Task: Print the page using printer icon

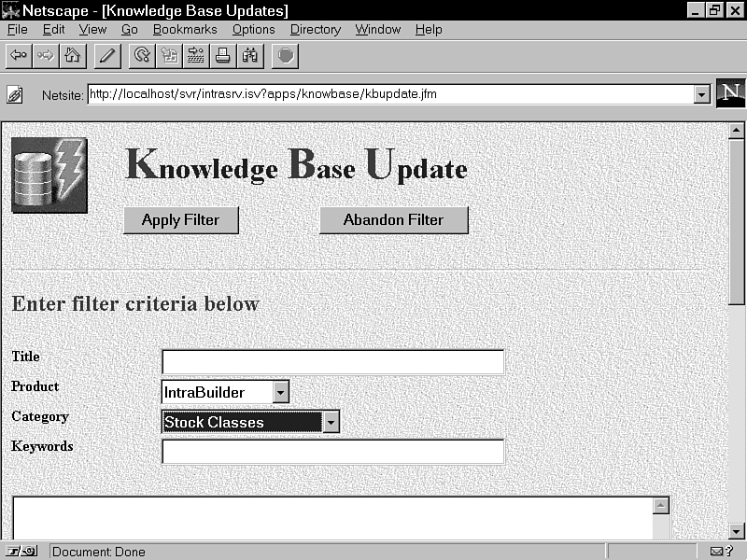Action: 223,56
